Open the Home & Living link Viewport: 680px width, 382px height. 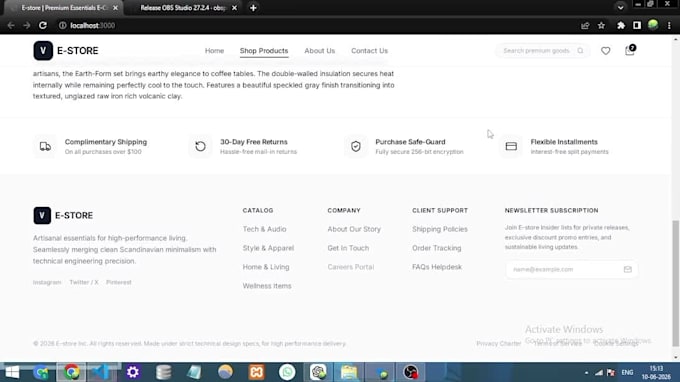[x=266, y=267]
